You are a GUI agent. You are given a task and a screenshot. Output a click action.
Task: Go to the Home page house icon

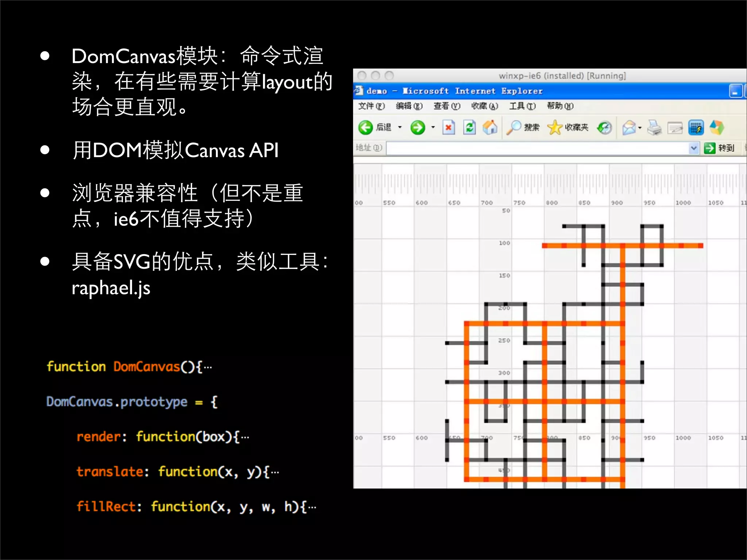[x=490, y=127]
